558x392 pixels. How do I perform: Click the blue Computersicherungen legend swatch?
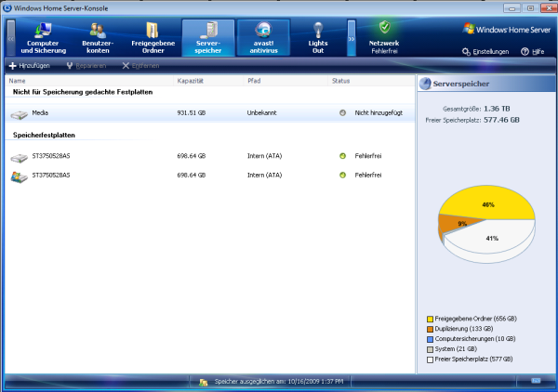pyautogui.click(x=430, y=339)
